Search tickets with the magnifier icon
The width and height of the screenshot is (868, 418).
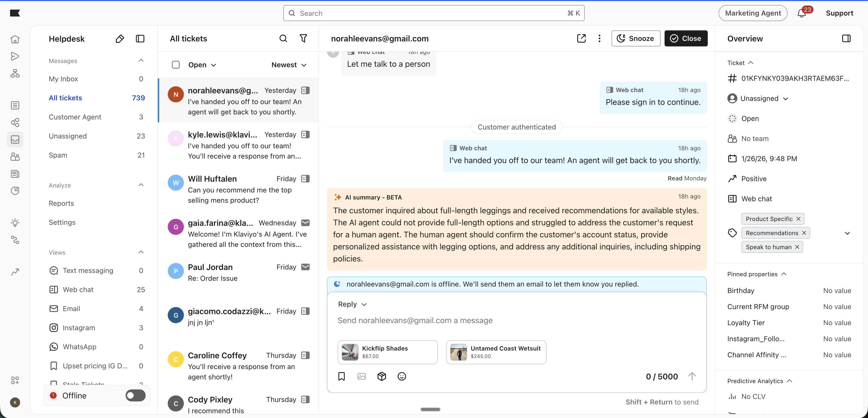[283, 38]
